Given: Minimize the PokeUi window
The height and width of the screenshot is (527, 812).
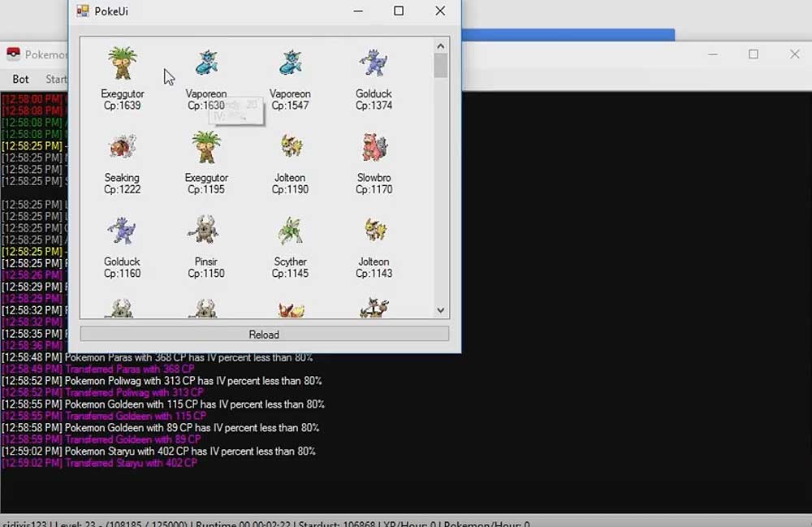Looking at the screenshot, I should pos(358,11).
